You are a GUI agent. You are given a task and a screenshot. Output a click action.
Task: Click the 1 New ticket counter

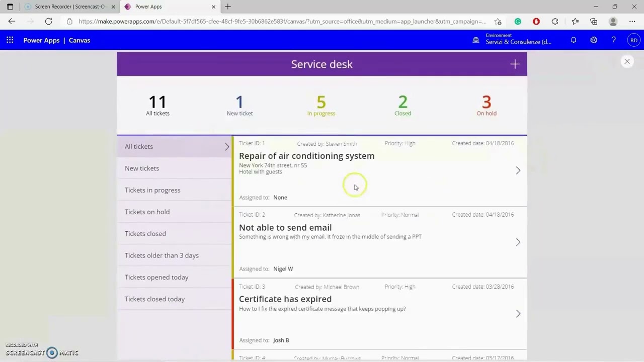click(239, 106)
